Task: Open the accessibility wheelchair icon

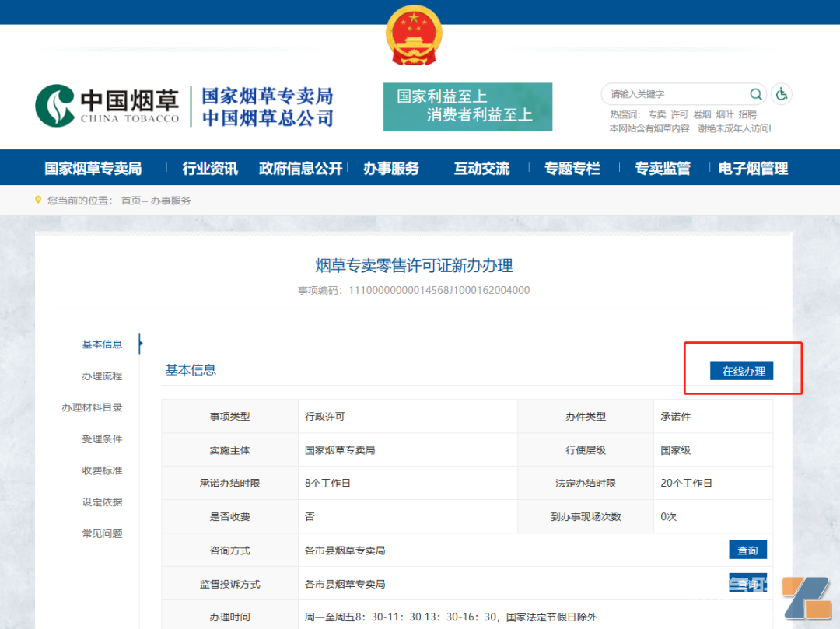Action: 782,95
